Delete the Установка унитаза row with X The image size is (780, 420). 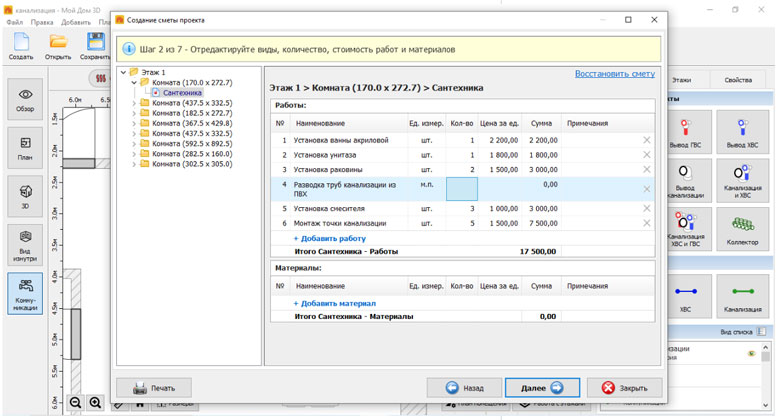(646, 155)
